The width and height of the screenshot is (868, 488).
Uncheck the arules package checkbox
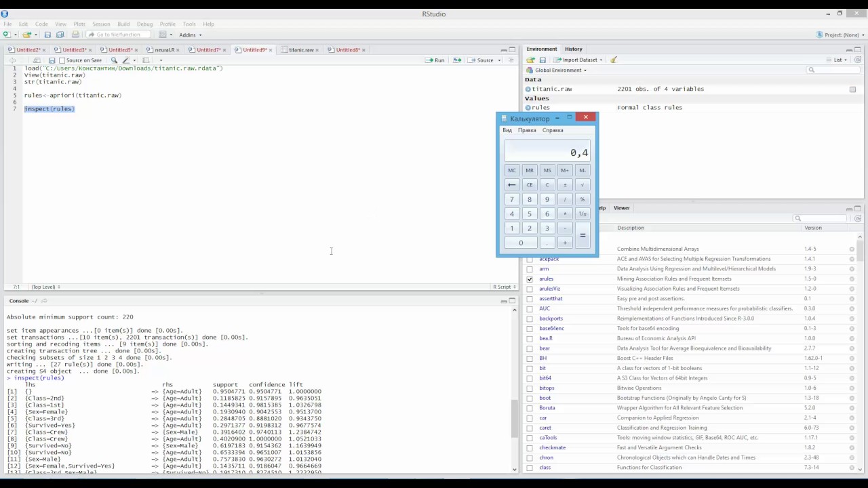(x=530, y=279)
